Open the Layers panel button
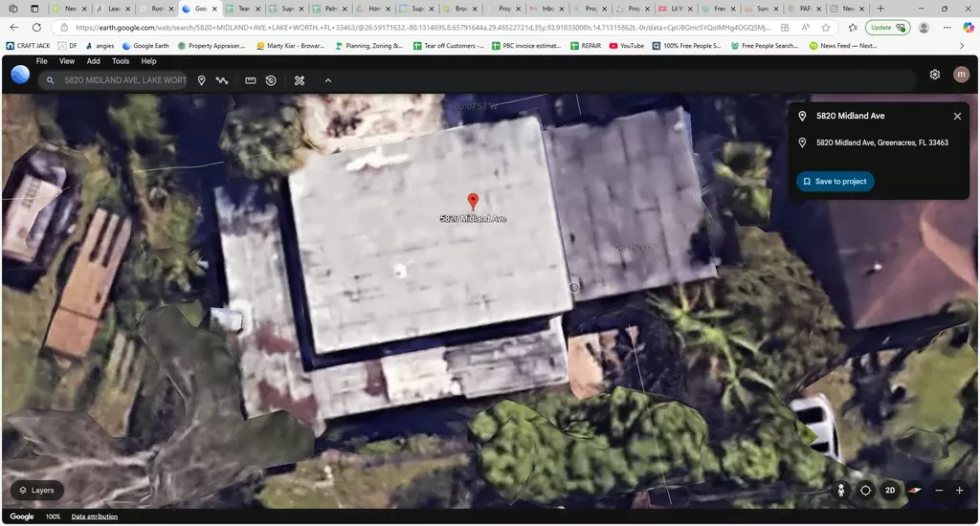 click(x=37, y=491)
